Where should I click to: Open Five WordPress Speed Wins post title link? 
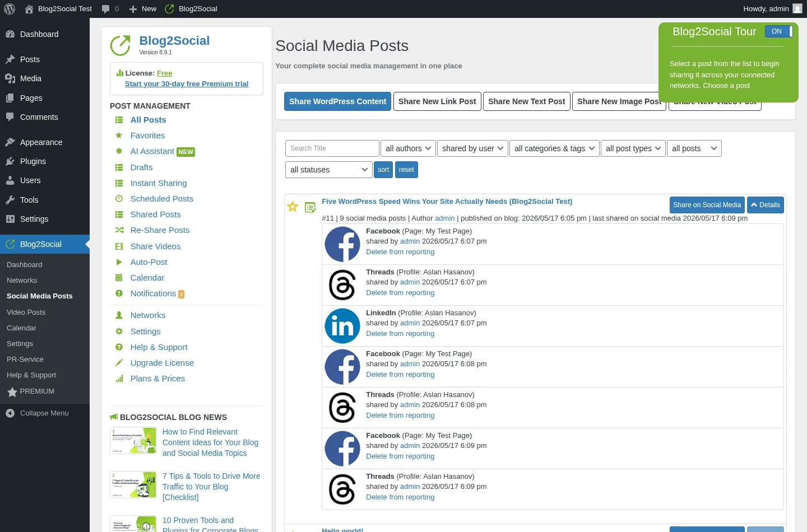[x=447, y=202]
